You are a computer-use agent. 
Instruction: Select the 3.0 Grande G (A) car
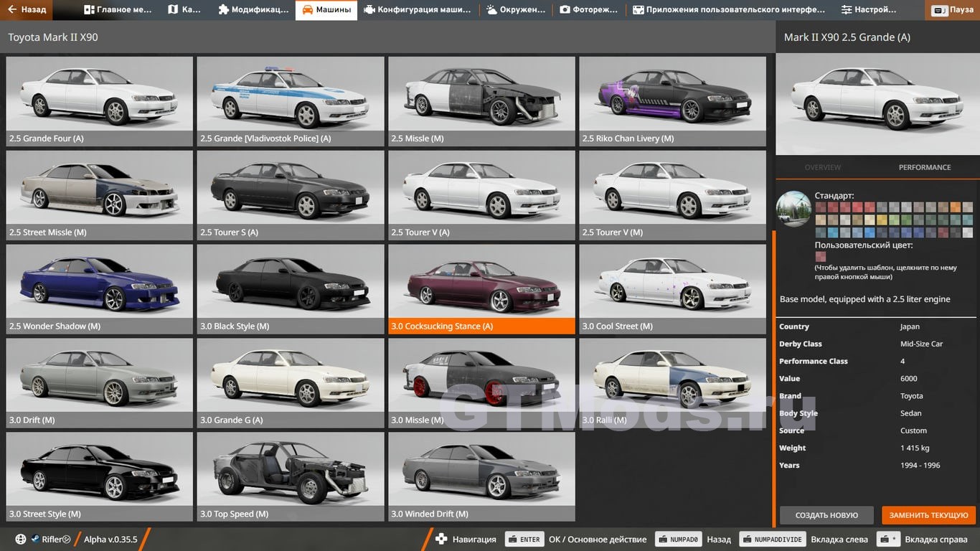[291, 383]
